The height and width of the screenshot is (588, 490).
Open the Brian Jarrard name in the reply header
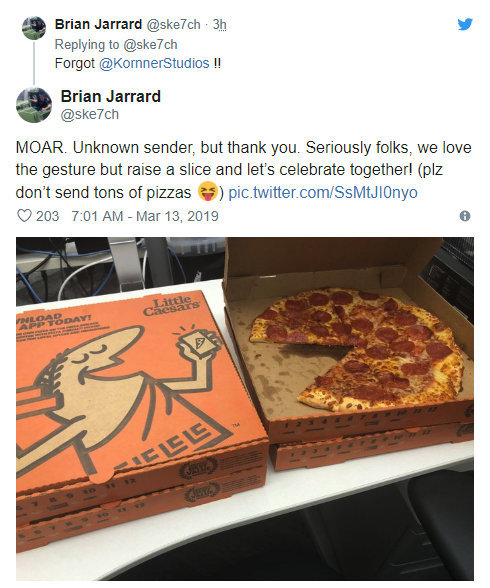pyautogui.click(x=98, y=24)
